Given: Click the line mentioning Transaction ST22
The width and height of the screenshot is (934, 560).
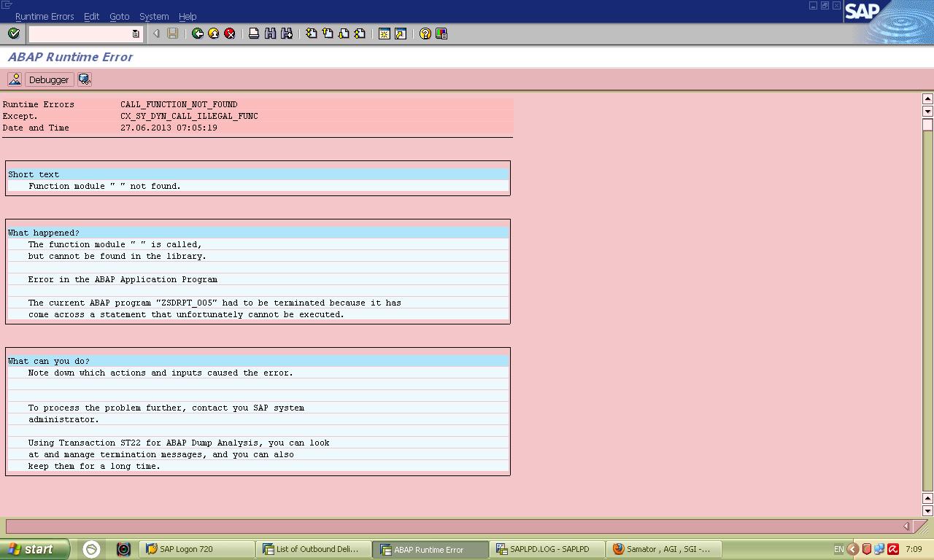Looking at the screenshot, I should (x=258, y=443).
